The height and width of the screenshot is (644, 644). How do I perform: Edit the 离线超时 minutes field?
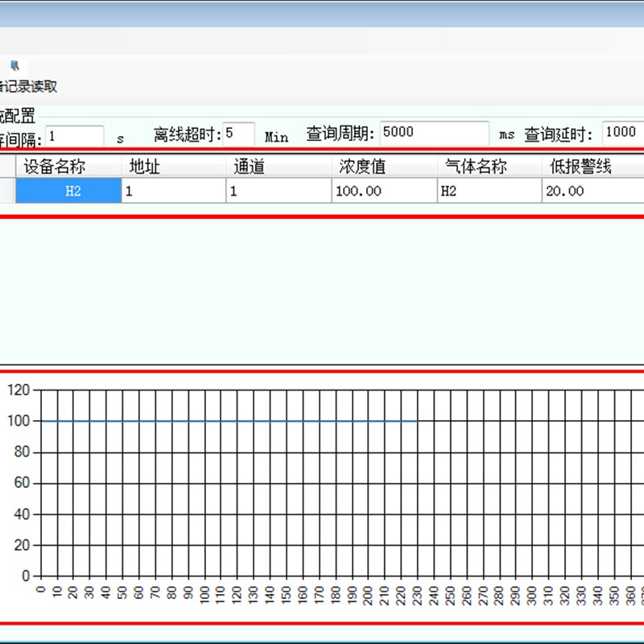coord(238,134)
